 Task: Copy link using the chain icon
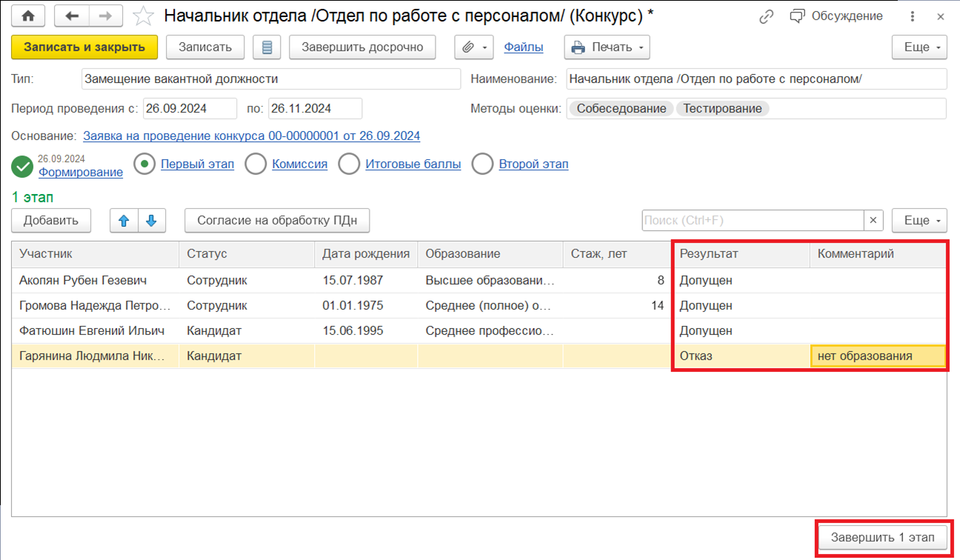coord(766,16)
